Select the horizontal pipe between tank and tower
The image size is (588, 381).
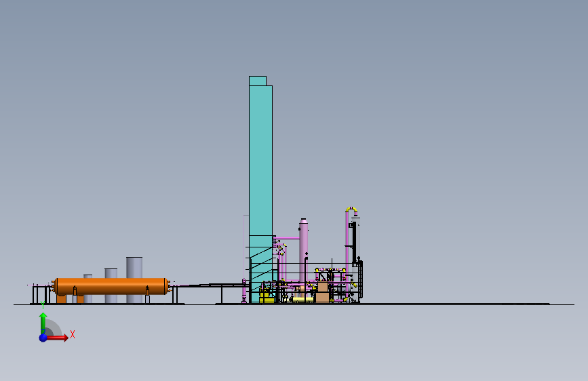tap(210, 285)
